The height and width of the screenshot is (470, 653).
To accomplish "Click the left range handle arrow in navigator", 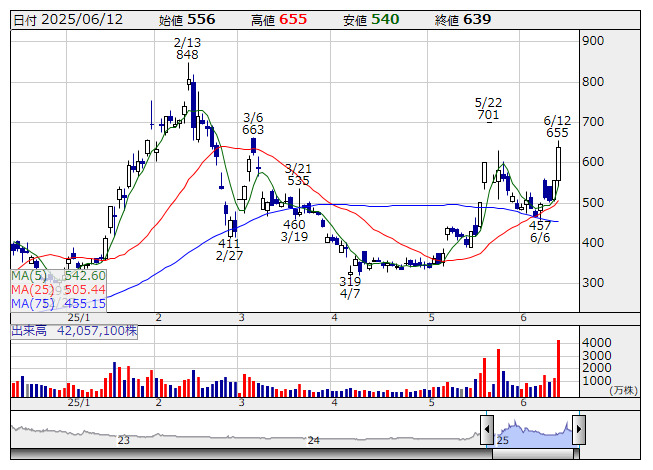I will [x=487, y=430].
